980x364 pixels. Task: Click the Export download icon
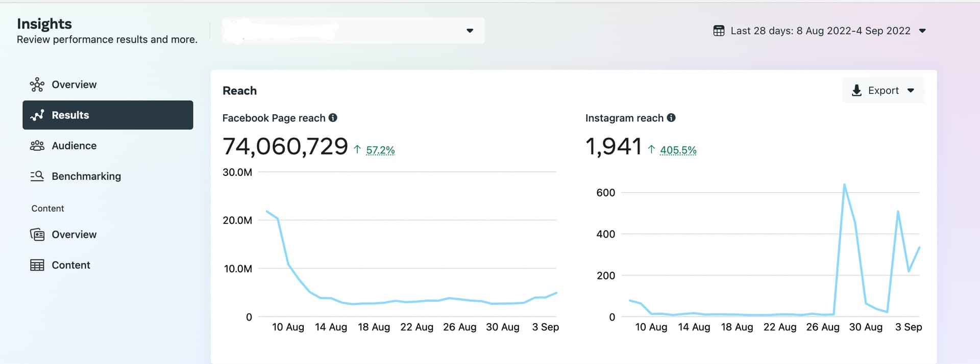[856, 91]
